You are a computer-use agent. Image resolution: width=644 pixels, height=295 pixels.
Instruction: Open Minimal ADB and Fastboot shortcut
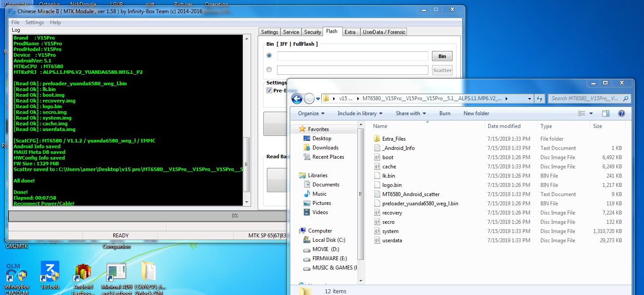[116, 278]
